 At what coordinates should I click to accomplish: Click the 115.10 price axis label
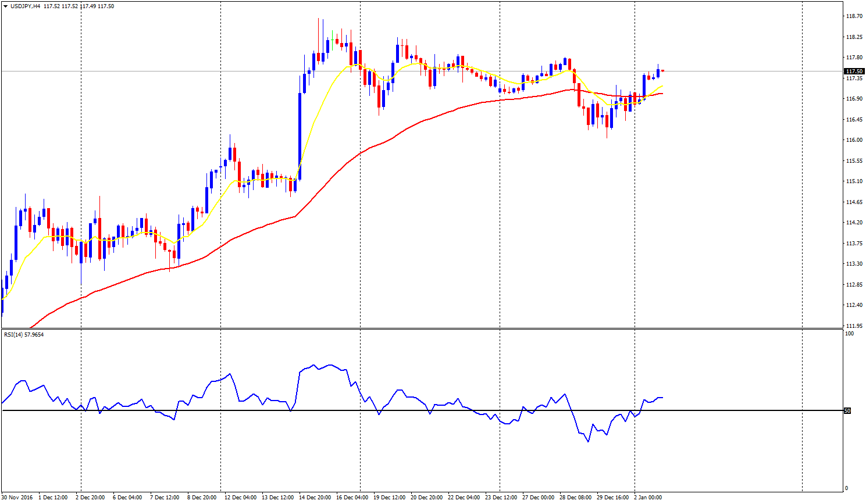[x=854, y=181]
